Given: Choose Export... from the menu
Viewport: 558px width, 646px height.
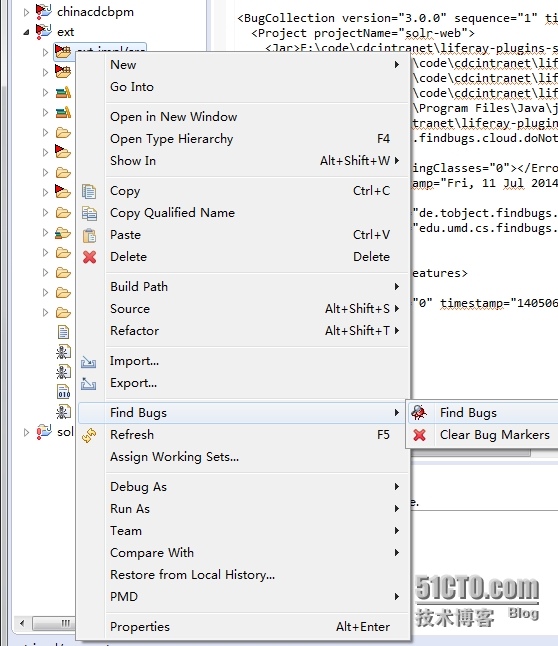Looking at the screenshot, I should click(258, 383).
